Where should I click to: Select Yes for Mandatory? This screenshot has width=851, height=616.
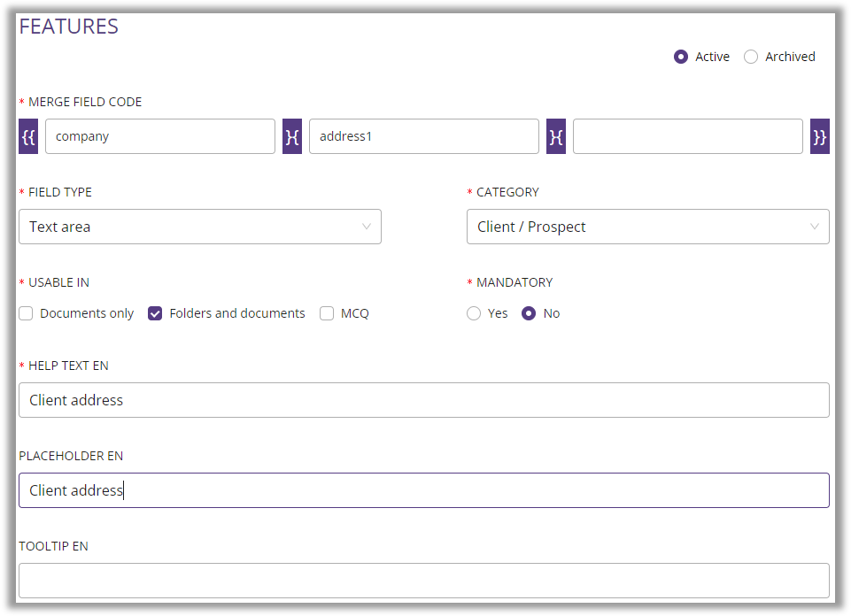click(x=474, y=312)
